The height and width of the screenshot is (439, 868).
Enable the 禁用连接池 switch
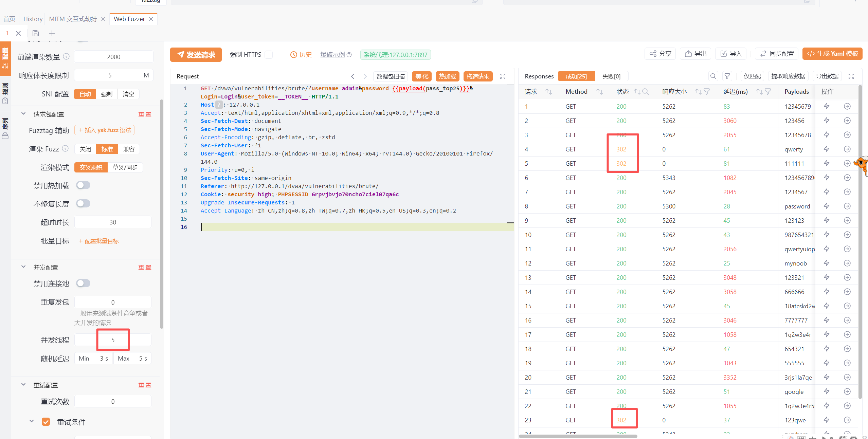(x=83, y=283)
